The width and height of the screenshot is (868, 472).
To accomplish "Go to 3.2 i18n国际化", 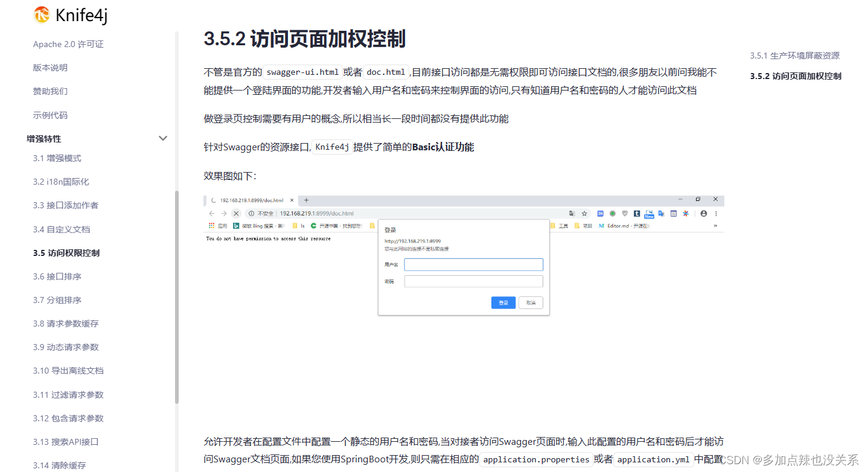I will click(x=61, y=182).
